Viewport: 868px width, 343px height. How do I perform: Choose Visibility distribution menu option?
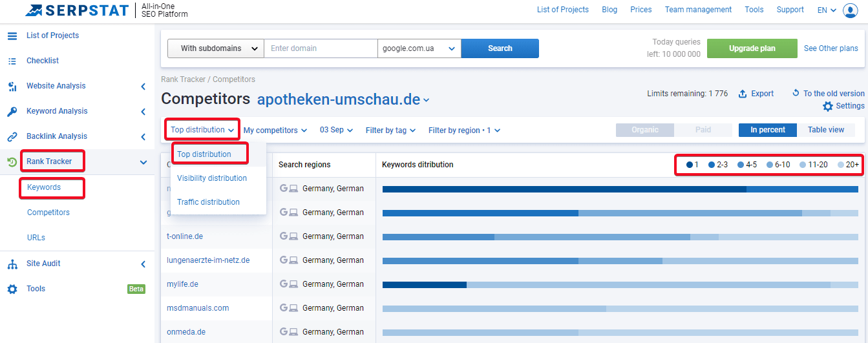point(212,178)
